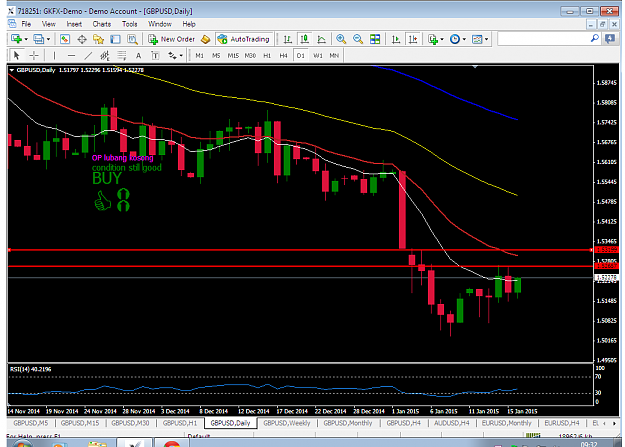
Task: Toggle the Data Window crosshair-target icon
Action: 82,39
